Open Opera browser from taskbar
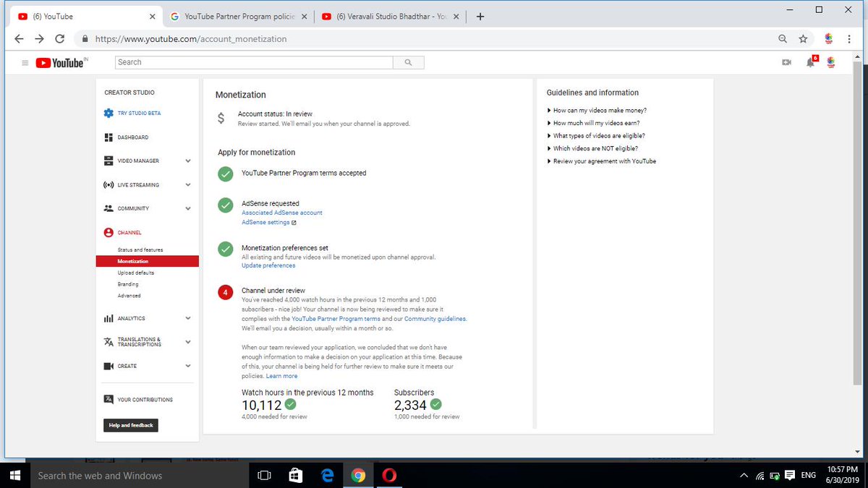868x488 pixels. pyautogui.click(x=389, y=475)
